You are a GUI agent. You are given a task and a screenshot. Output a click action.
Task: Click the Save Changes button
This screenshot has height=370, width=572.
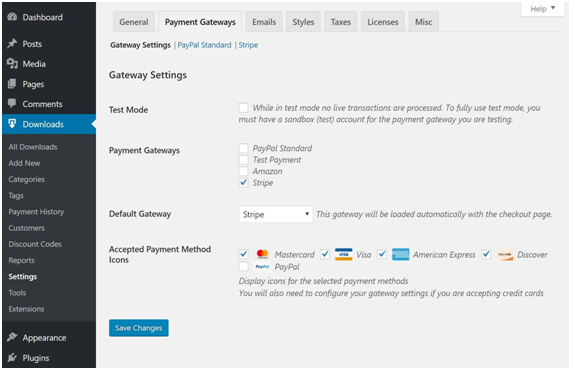tap(139, 328)
